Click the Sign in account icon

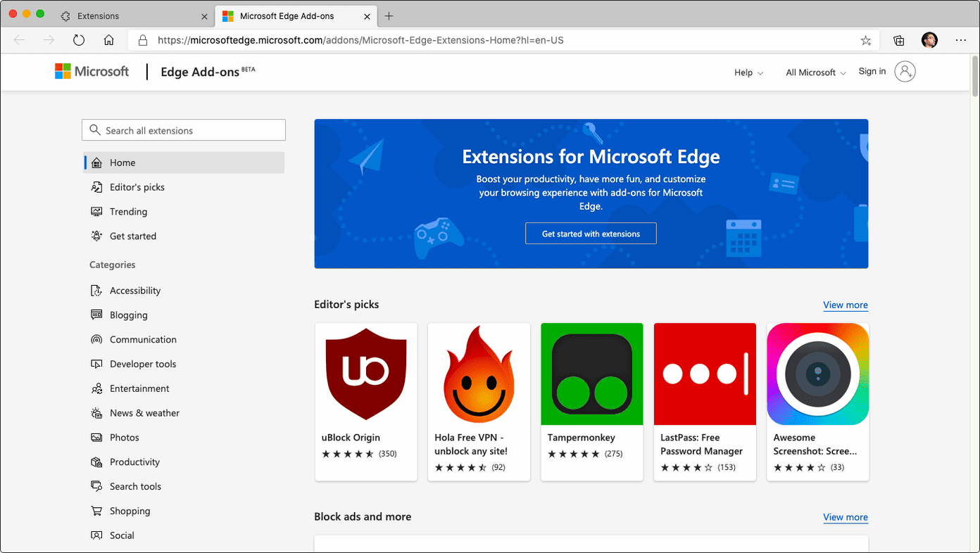pyautogui.click(x=905, y=71)
